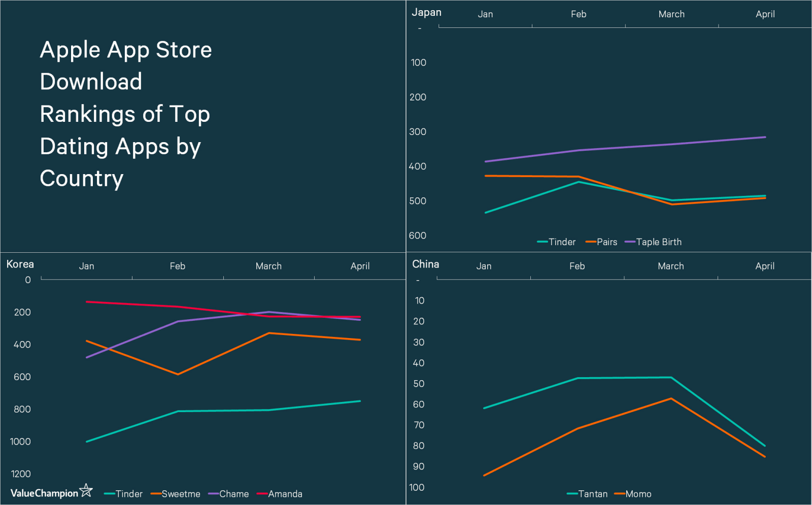The width and height of the screenshot is (812, 505).
Task: Click the 50 axis value in the China chart
Action: click(x=419, y=384)
